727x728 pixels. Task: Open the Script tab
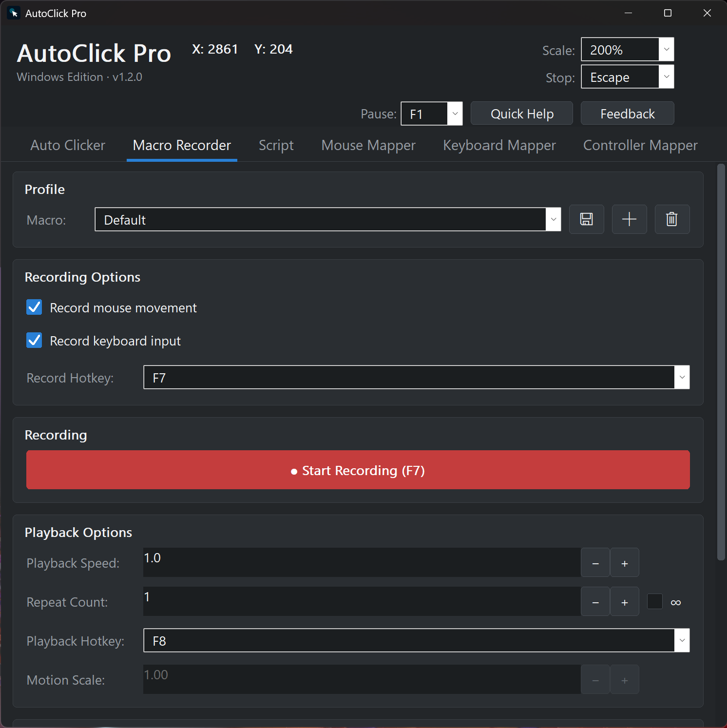tap(276, 145)
